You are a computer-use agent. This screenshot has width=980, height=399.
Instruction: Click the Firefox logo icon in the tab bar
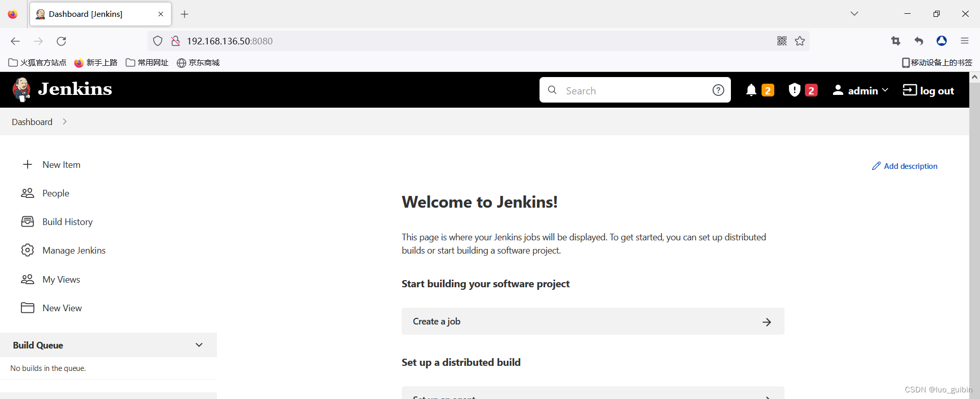pos(13,14)
